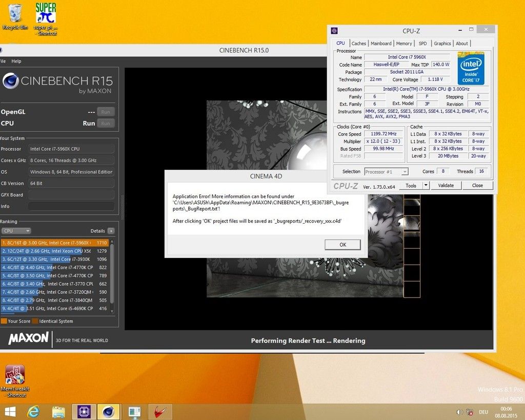Screen dimensions: 525x420
Task: Click the Identical System legend swatch
Action: point(35,321)
